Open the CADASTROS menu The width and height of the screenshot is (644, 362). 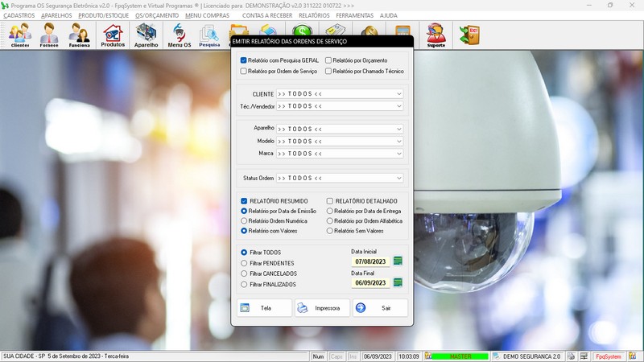(19, 15)
